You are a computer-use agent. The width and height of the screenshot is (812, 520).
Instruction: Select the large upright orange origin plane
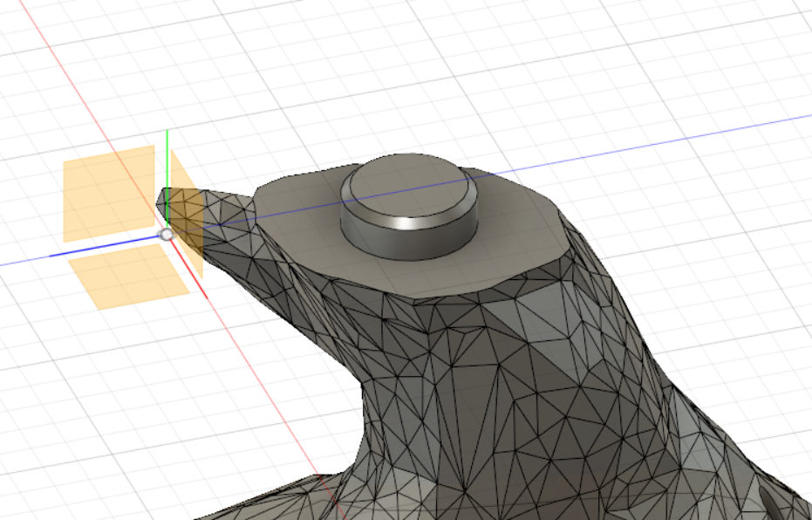click(x=109, y=193)
